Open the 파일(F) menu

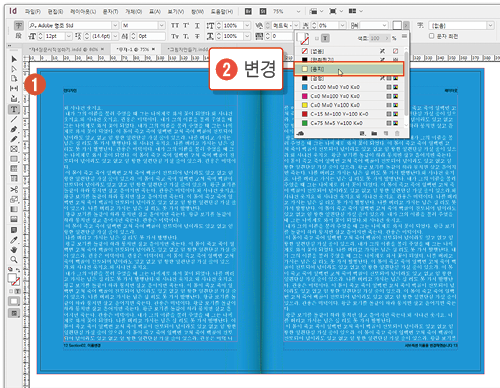point(33,12)
